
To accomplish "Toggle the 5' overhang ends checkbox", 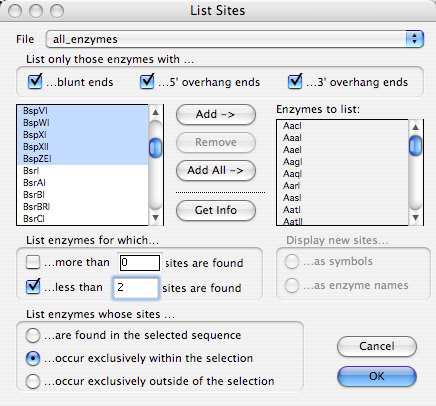I will pyautogui.click(x=147, y=81).
